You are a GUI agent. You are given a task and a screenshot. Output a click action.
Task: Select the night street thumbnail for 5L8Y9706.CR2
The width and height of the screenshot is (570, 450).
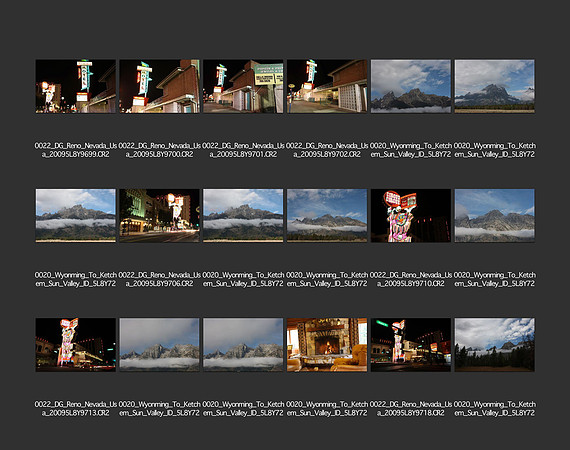(160, 215)
